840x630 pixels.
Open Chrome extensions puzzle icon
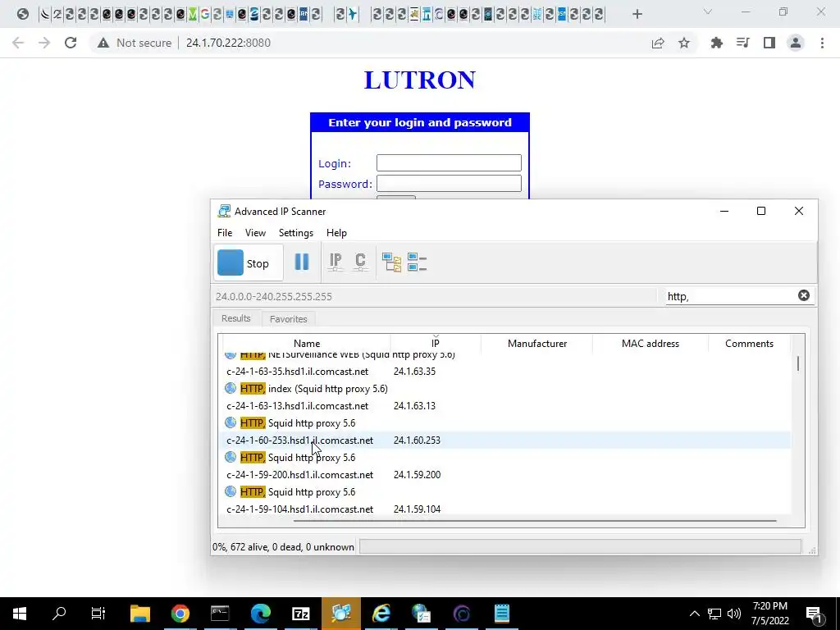pos(716,43)
